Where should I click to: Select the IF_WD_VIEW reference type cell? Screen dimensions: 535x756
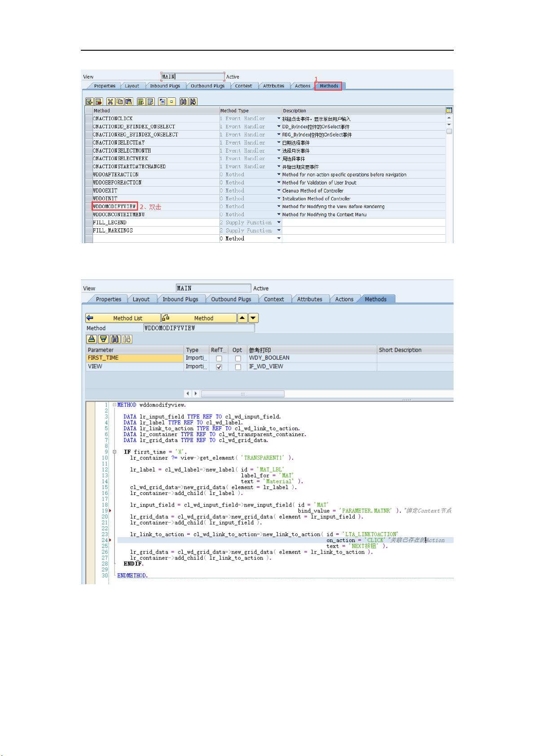[312, 367]
